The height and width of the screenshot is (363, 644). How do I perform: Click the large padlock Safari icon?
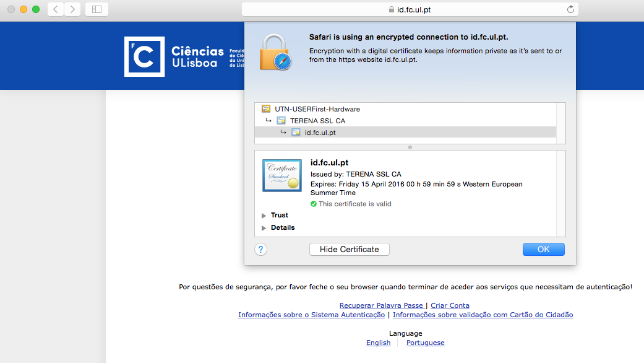(275, 53)
